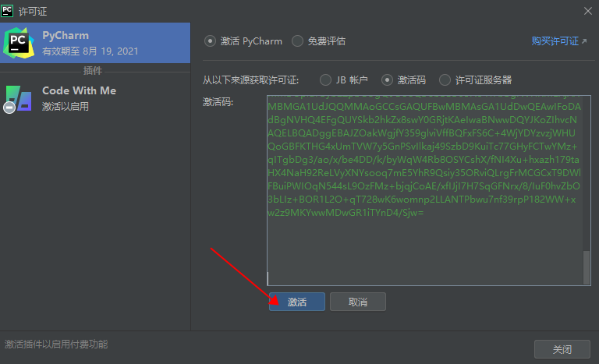Viewport: 599px width, 364px height.
Task: Close the 许可证 dialog with the X
Action: click(x=587, y=10)
